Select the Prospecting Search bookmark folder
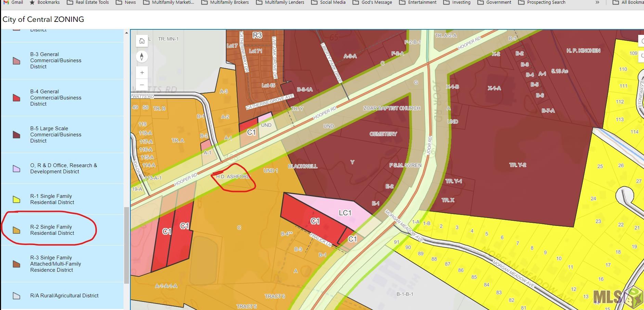644x310 pixels. [542, 2]
